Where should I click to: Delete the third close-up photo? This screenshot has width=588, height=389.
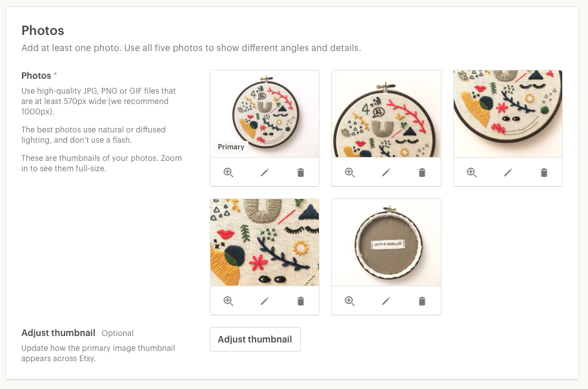(543, 173)
